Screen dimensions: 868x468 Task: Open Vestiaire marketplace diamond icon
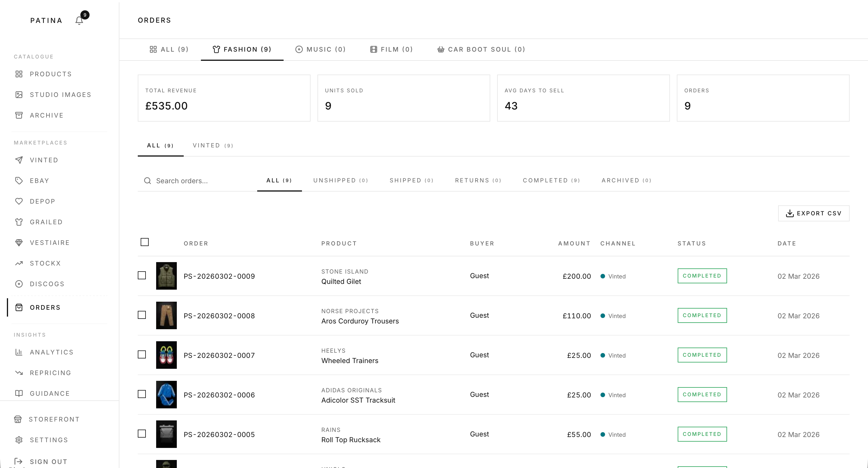point(19,243)
